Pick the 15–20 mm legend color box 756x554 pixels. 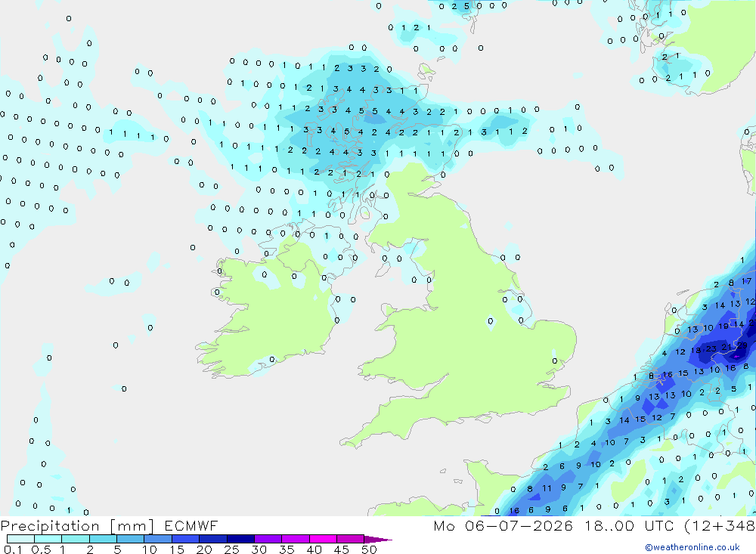(x=185, y=539)
